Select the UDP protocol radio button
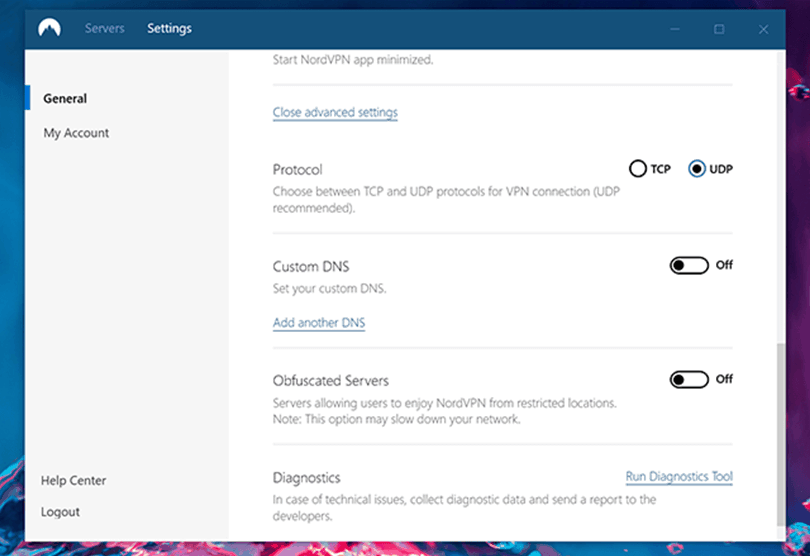This screenshot has width=810, height=556. 697,168
